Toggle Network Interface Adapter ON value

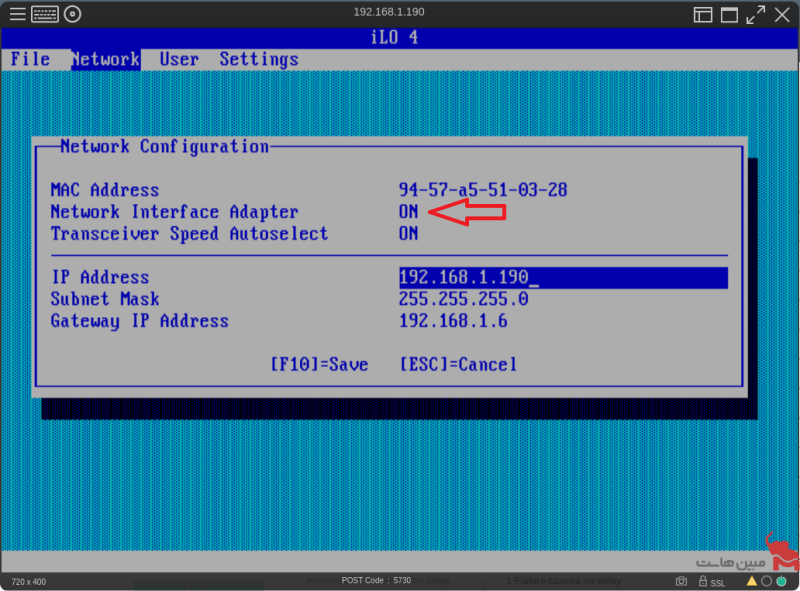point(408,211)
